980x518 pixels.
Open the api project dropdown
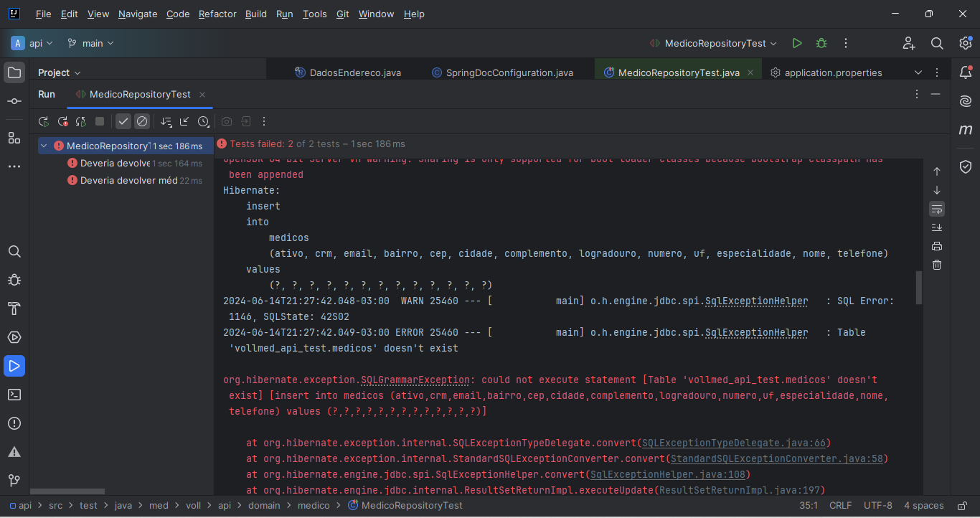point(33,43)
